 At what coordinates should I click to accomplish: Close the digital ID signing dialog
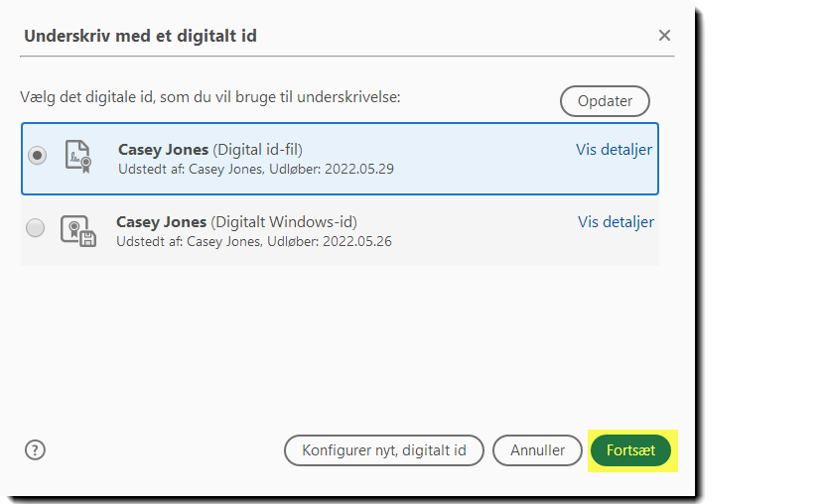[664, 36]
